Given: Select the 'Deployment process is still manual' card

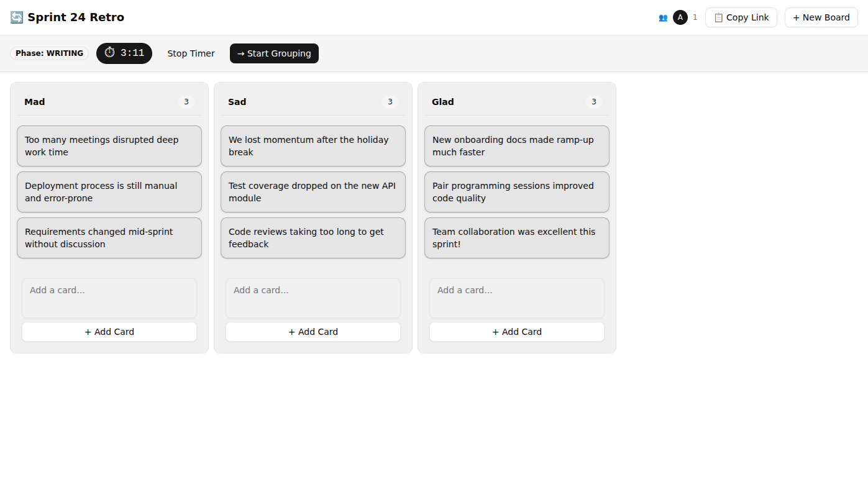Looking at the screenshot, I should click(109, 191).
